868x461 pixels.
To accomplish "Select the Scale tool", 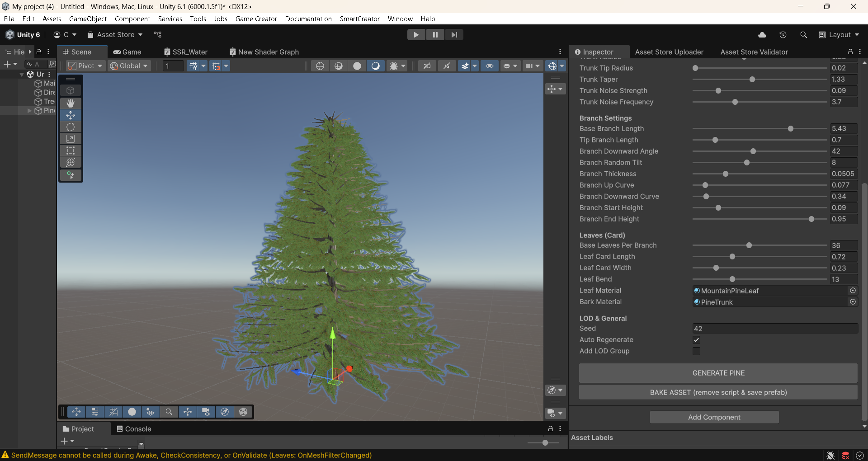I will 71,139.
